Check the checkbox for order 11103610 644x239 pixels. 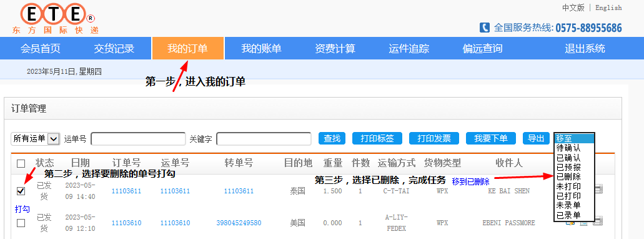(x=21, y=223)
